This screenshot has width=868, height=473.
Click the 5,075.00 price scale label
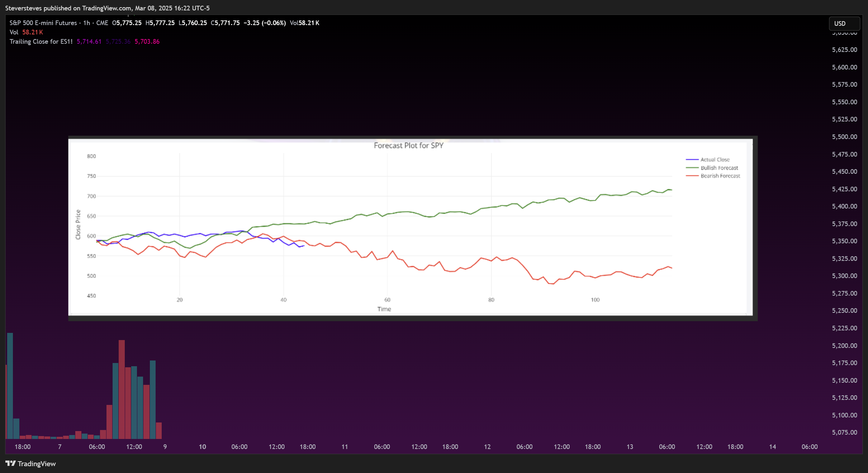[x=844, y=433]
